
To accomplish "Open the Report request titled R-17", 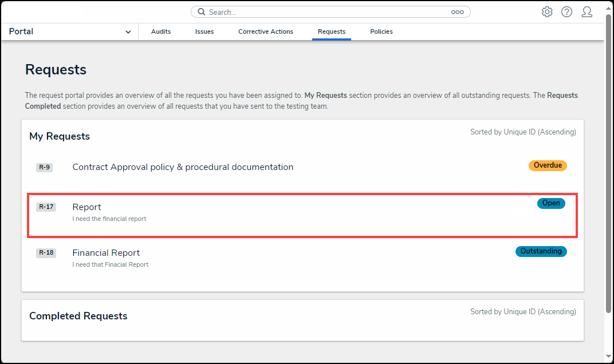I will (x=86, y=207).
